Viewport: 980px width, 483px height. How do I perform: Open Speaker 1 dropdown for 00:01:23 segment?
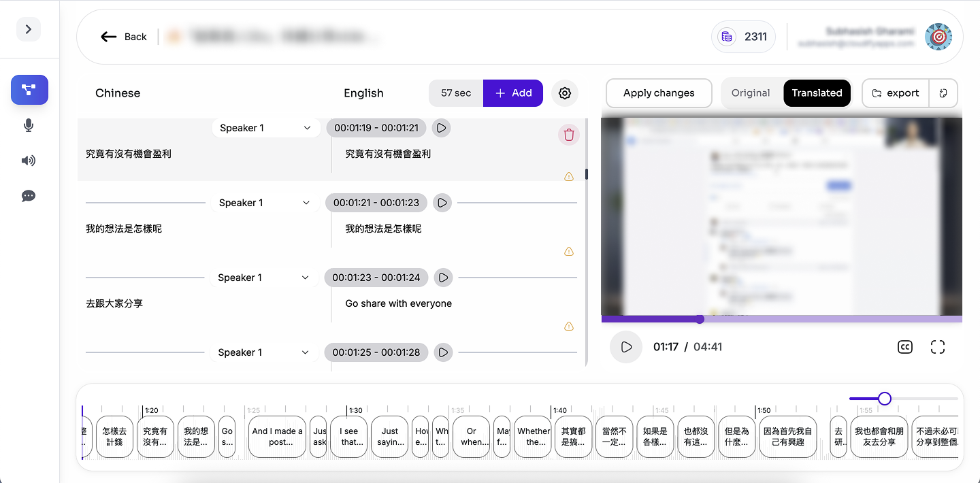(x=264, y=278)
